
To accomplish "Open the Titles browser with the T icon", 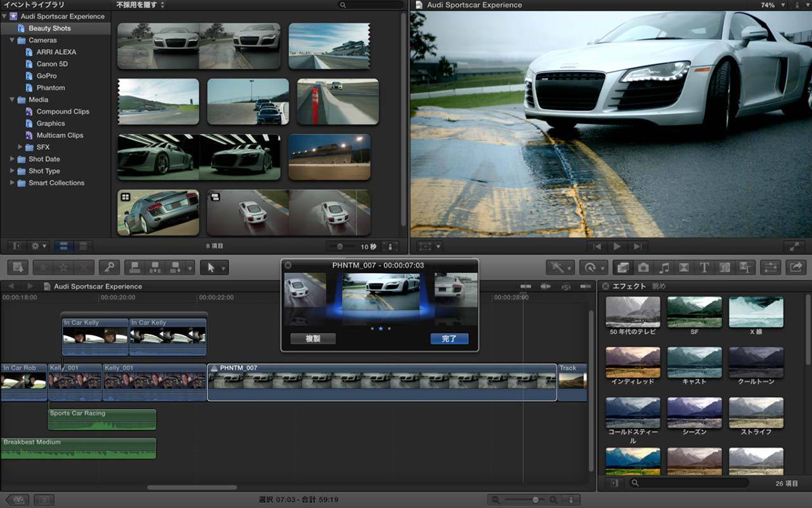I will [704, 268].
